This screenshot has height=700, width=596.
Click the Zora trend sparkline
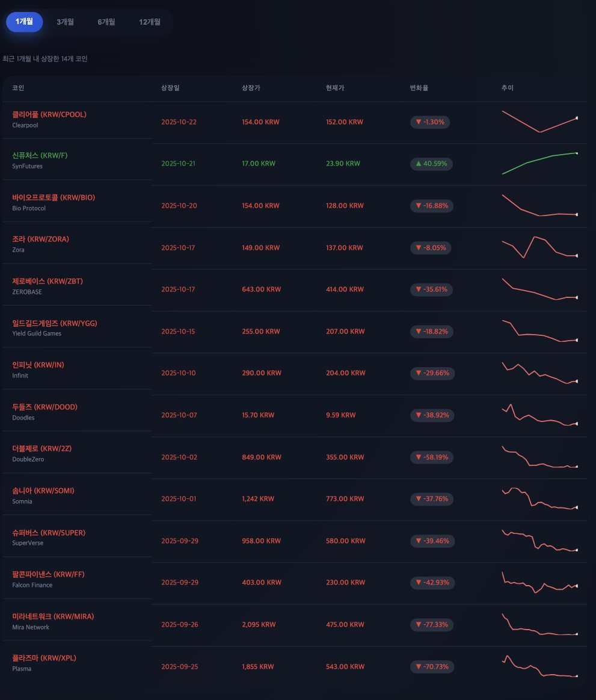click(540, 247)
